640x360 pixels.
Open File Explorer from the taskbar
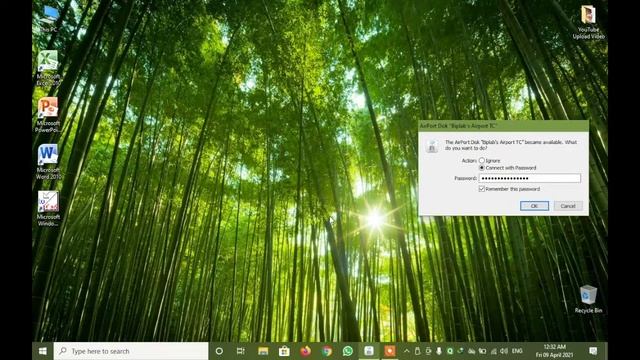[263, 351]
